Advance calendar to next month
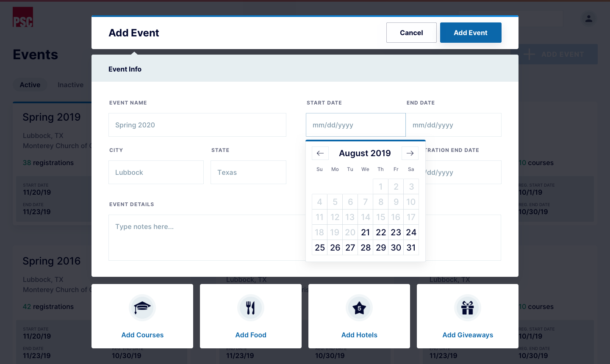The image size is (610, 364). click(410, 153)
